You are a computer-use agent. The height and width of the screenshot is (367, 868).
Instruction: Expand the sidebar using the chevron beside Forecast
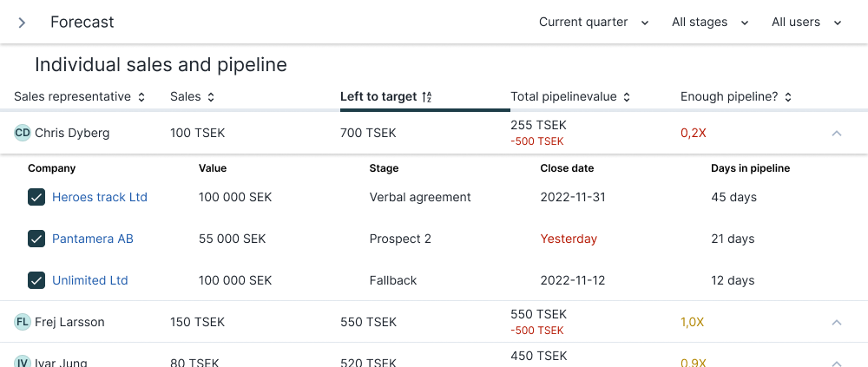pos(22,23)
